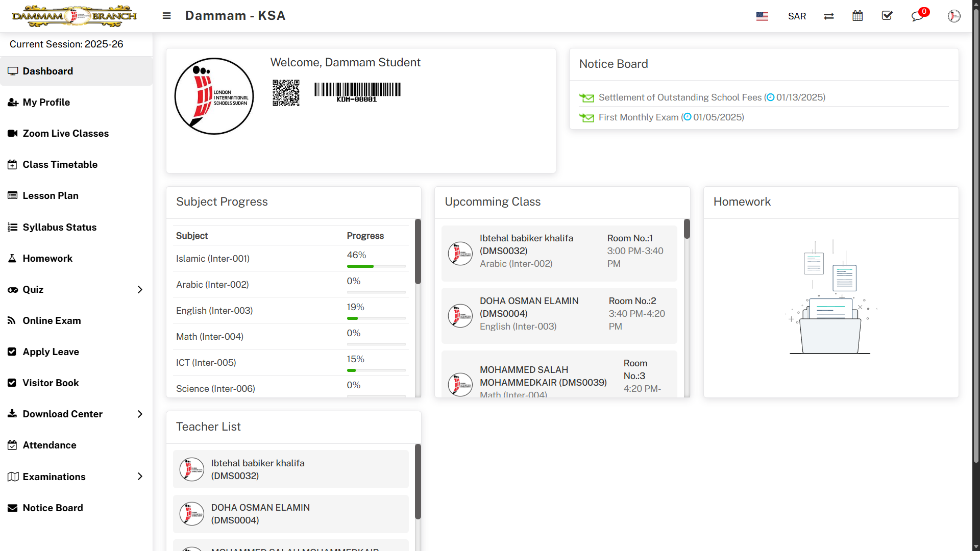
Task: Open chat messages with red badge
Action: pos(919,15)
